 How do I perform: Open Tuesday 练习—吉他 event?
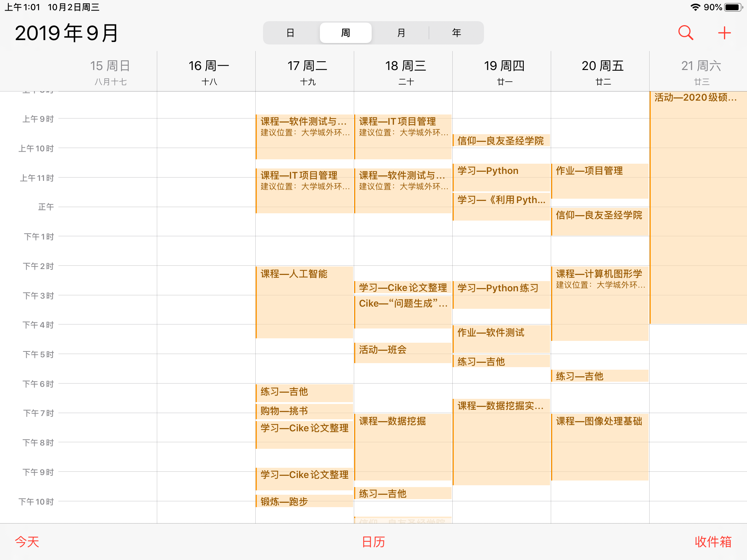305,393
